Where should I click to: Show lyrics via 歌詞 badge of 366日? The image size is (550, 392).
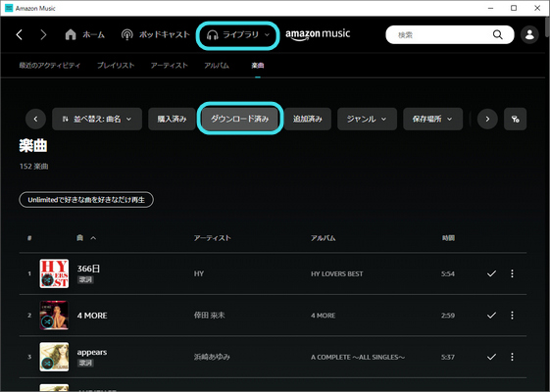85,279
